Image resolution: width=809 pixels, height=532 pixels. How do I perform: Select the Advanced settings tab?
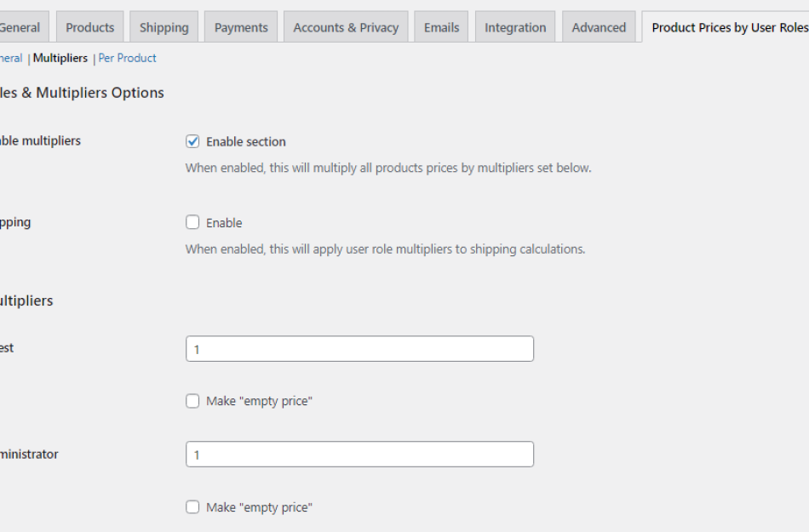coord(599,26)
